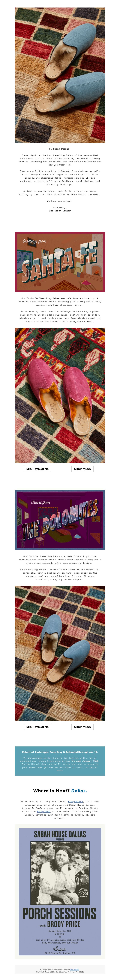
Task: Click the Greetings from Santa Fe postcard
Action: [60, 262]
